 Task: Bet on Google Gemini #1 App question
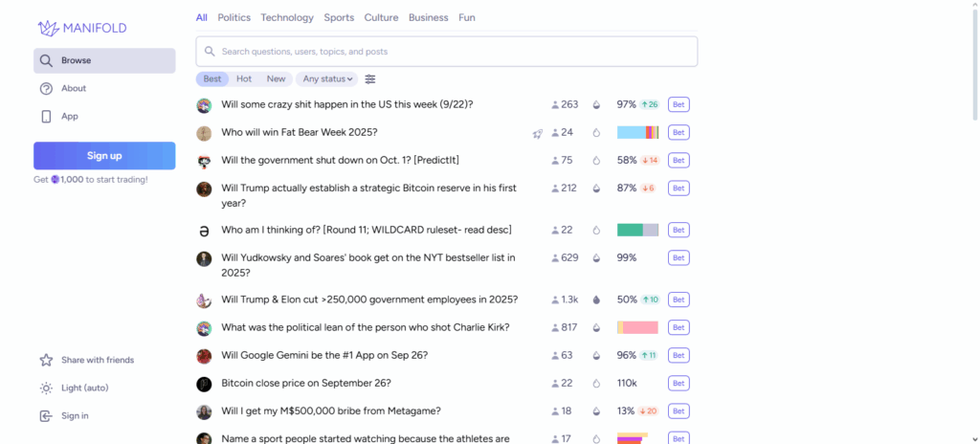[679, 355]
